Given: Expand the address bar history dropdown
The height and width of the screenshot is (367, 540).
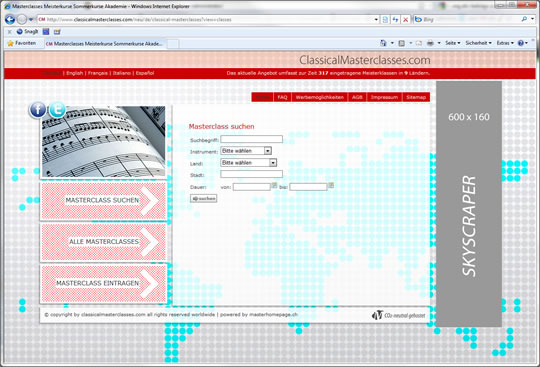Looking at the screenshot, I should 376,20.
